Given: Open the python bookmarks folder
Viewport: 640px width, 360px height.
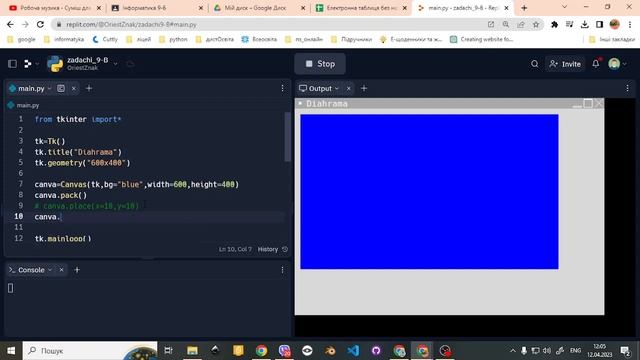Looking at the screenshot, I should (x=173, y=39).
